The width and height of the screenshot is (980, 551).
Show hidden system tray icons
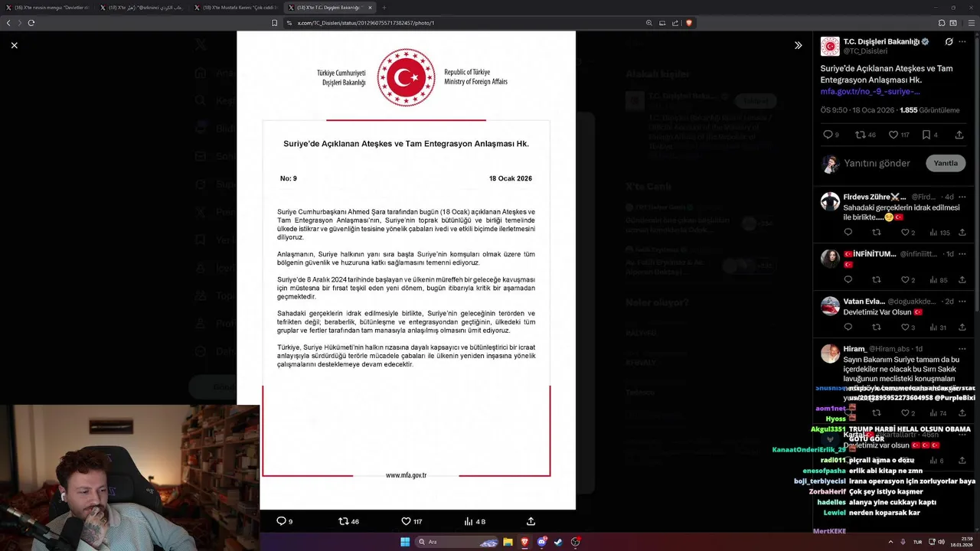pos(890,542)
